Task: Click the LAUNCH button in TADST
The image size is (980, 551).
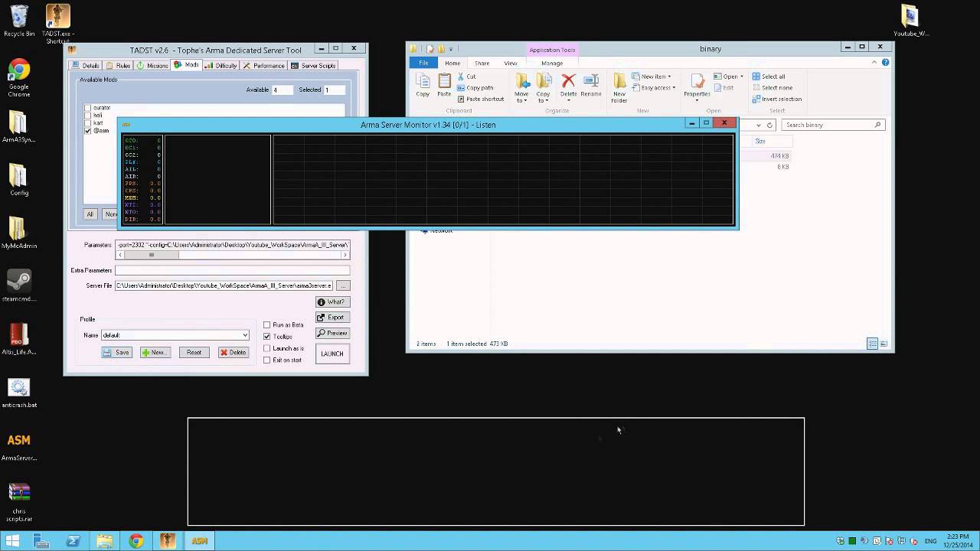Action: click(332, 354)
